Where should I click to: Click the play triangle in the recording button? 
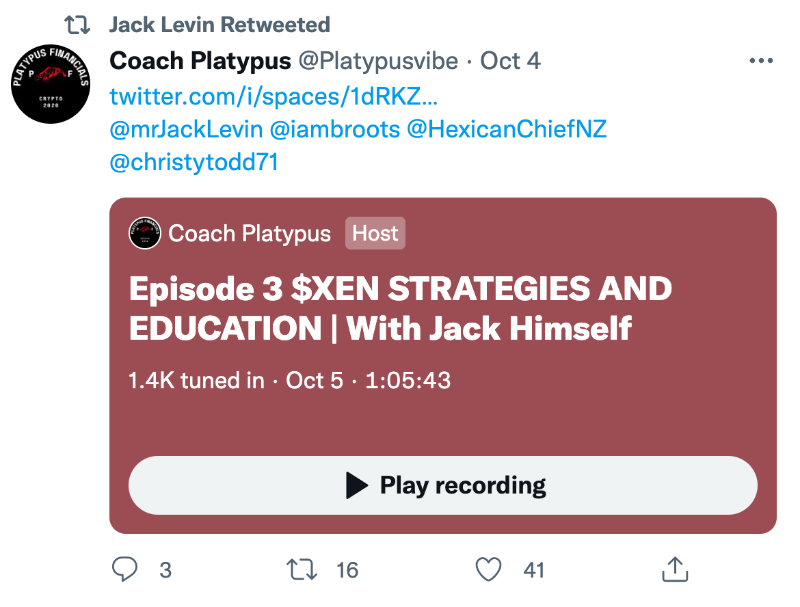point(357,485)
